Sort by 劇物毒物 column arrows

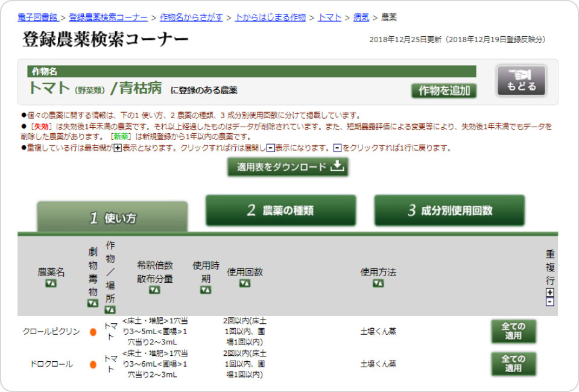click(93, 303)
